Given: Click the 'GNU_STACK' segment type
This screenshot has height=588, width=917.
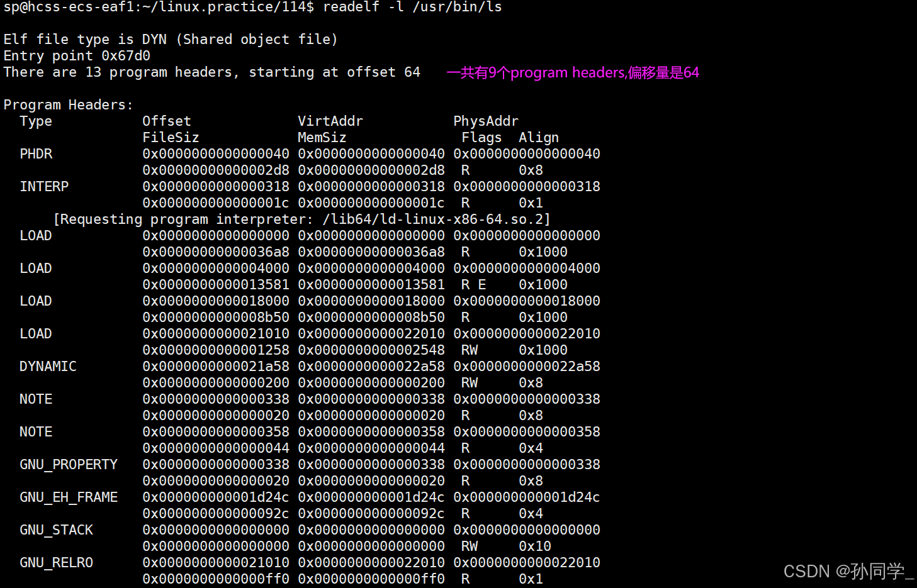Looking at the screenshot, I should pos(56,530).
